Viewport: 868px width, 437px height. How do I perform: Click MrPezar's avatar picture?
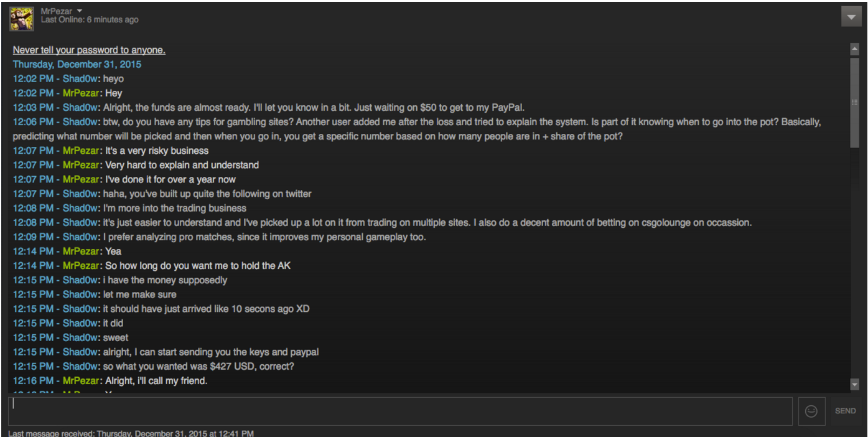click(x=22, y=18)
